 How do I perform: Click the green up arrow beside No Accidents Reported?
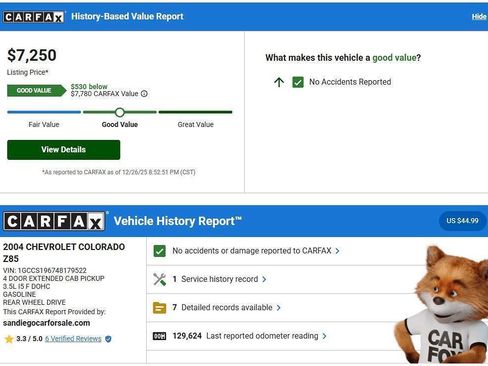click(279, 82)
